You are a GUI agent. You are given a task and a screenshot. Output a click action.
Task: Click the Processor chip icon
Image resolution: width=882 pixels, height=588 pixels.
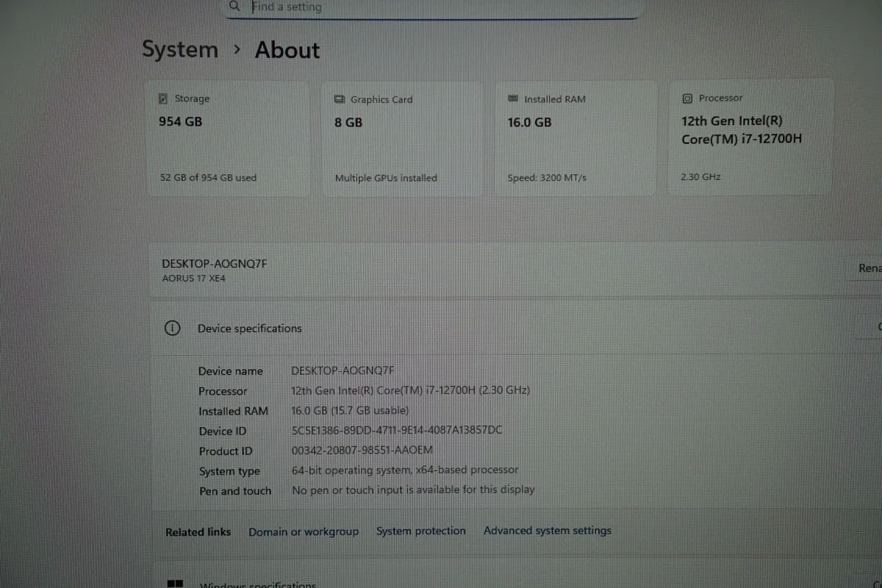tap(687, 98)
